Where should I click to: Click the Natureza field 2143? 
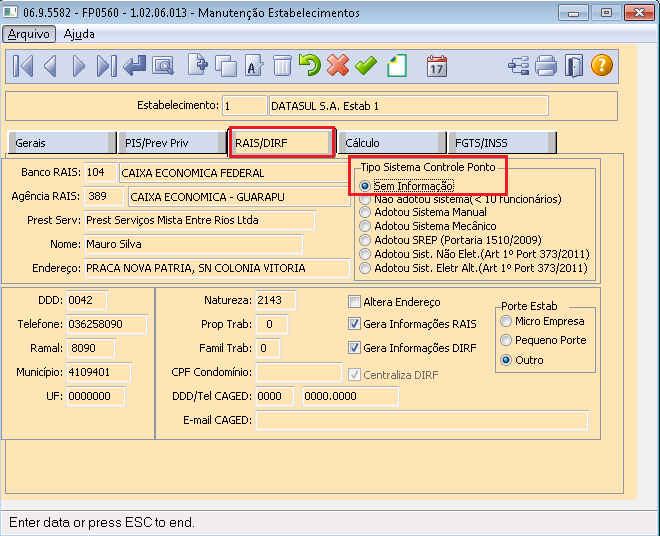[276, 300]
